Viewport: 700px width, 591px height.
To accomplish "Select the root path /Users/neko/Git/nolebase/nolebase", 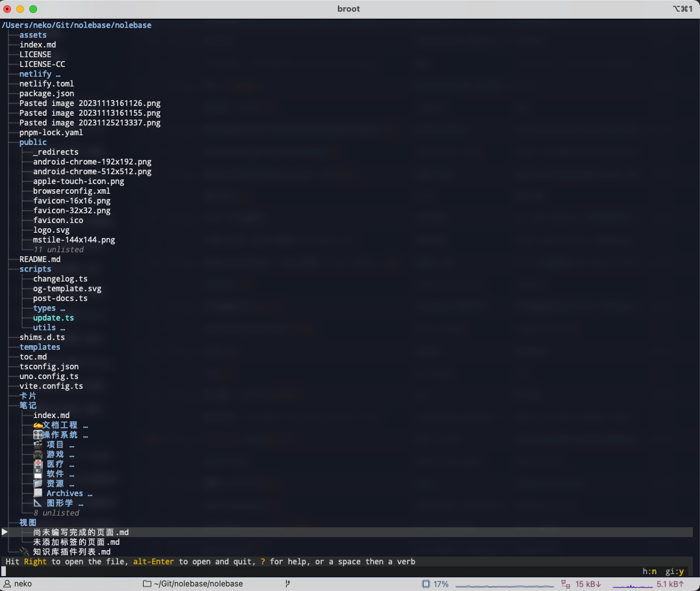I will click(77, 25).
